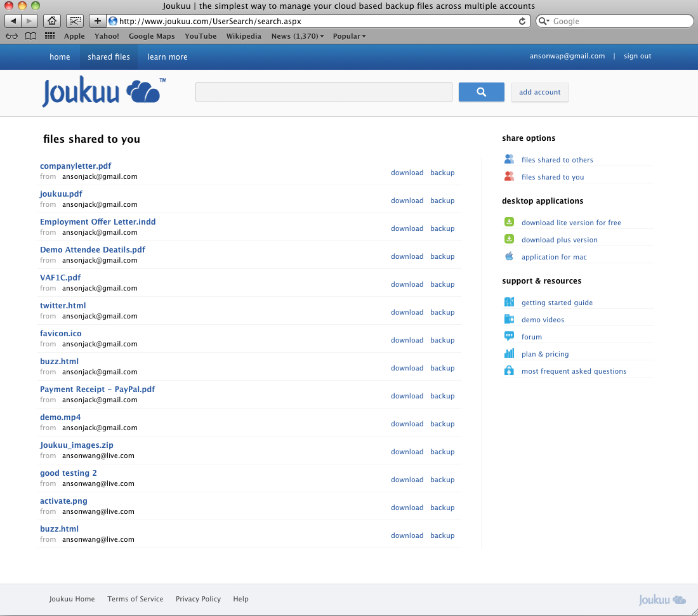Image resolution: width=698 pixels, height=616 pixels.
Task: Click the blue magnifier search button
Action: (481, 92)
